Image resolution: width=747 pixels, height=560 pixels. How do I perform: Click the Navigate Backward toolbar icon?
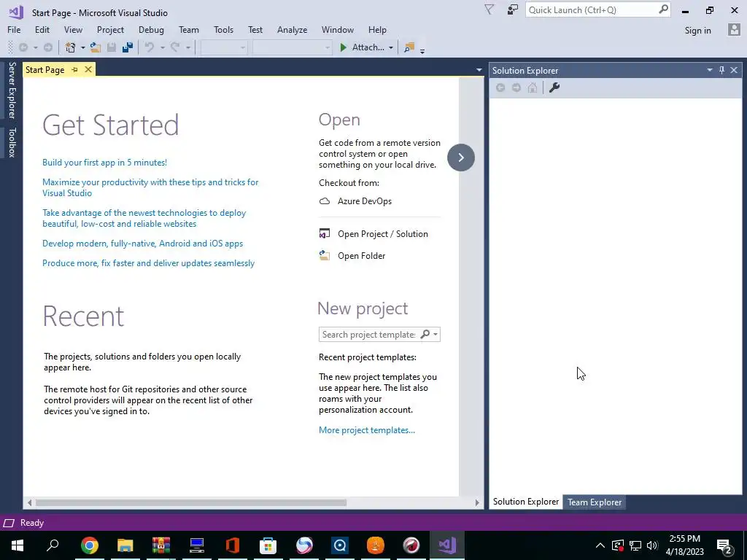click(x=23, y=47)
